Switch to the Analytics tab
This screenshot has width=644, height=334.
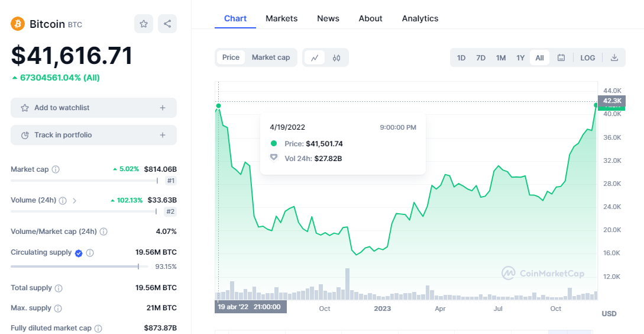click(x=420, y=18)
